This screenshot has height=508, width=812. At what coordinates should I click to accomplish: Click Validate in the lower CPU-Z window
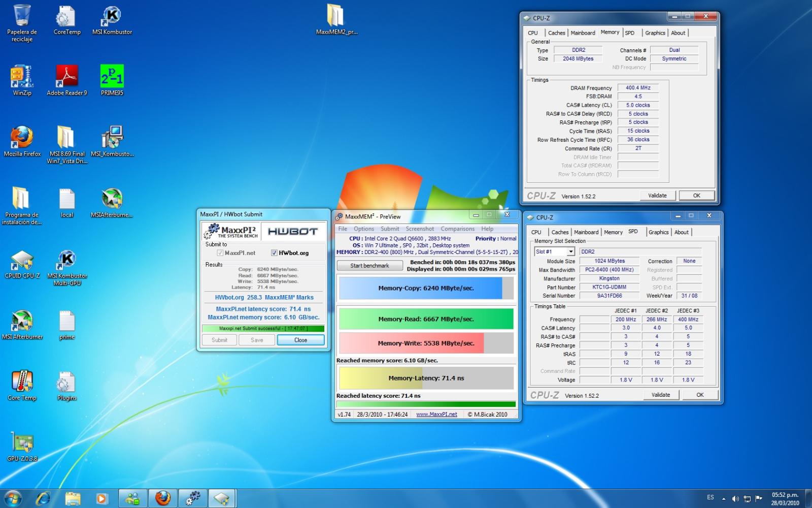point(661,395)
